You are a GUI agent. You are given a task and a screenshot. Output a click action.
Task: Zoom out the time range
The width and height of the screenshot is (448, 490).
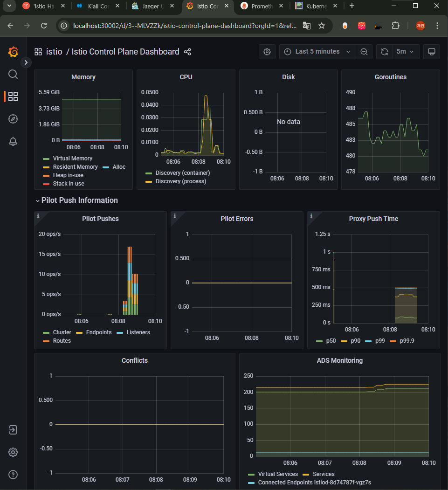(x=364, y=52)
